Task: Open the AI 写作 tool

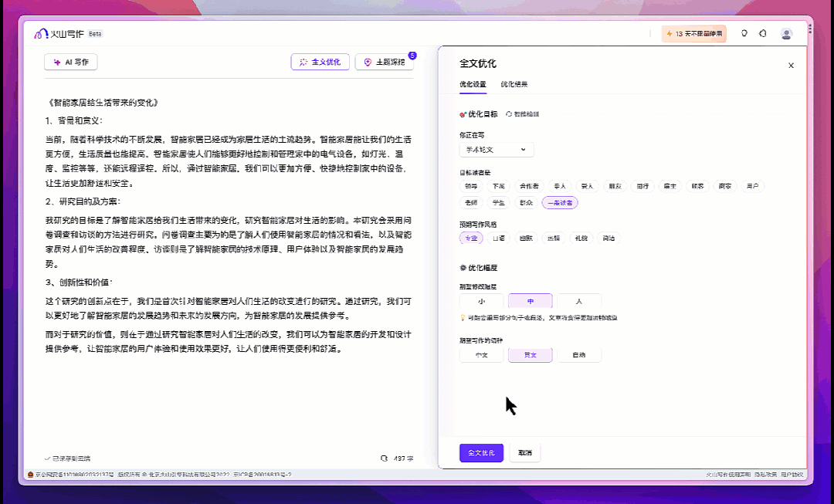Action: pyautogui.click(x=71, y=63)
